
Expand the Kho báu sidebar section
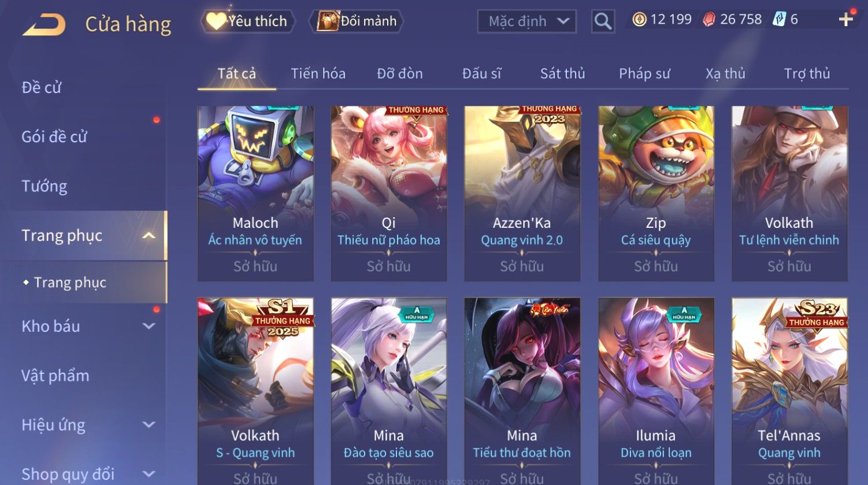(x=149, y=326)
